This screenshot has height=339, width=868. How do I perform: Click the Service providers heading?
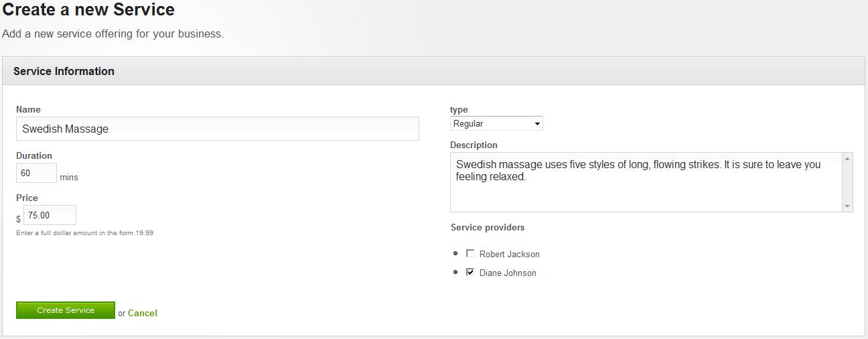[488, 228]
